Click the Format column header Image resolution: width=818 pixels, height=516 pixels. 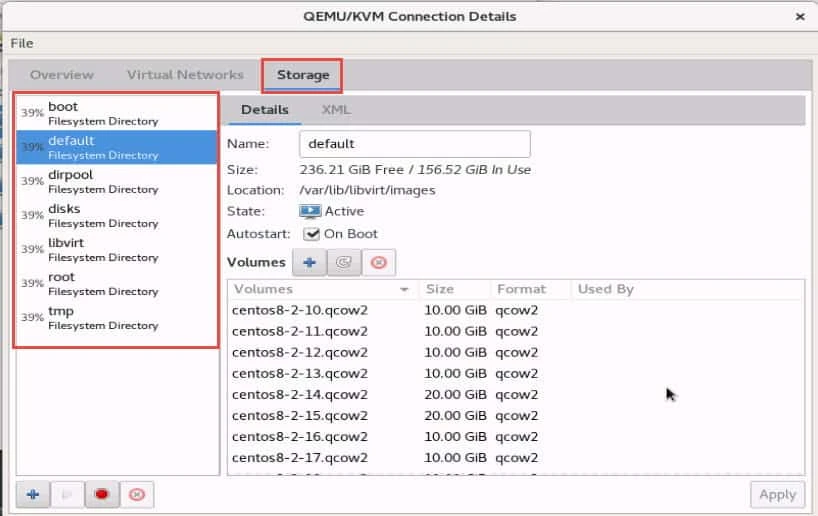tap(531, 290)
